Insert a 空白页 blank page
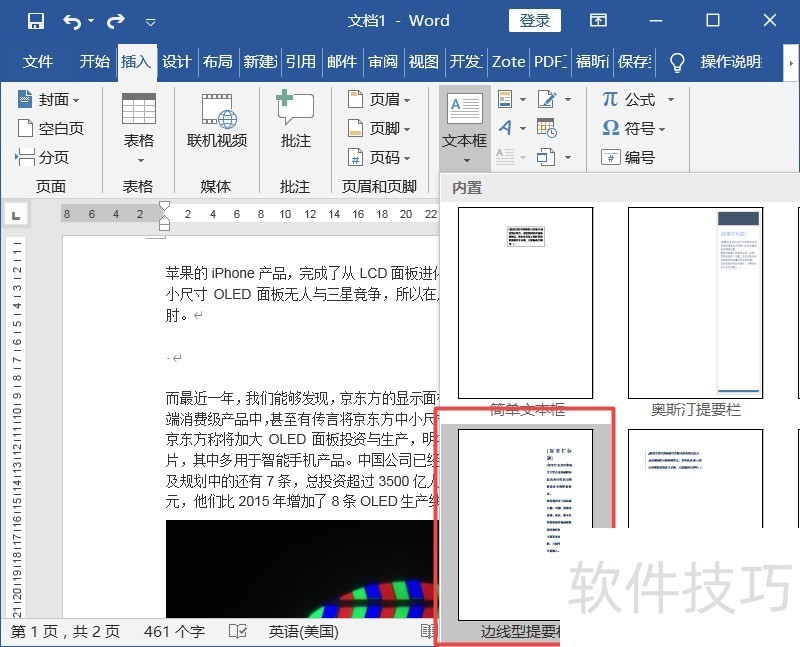 coord(51,128)
